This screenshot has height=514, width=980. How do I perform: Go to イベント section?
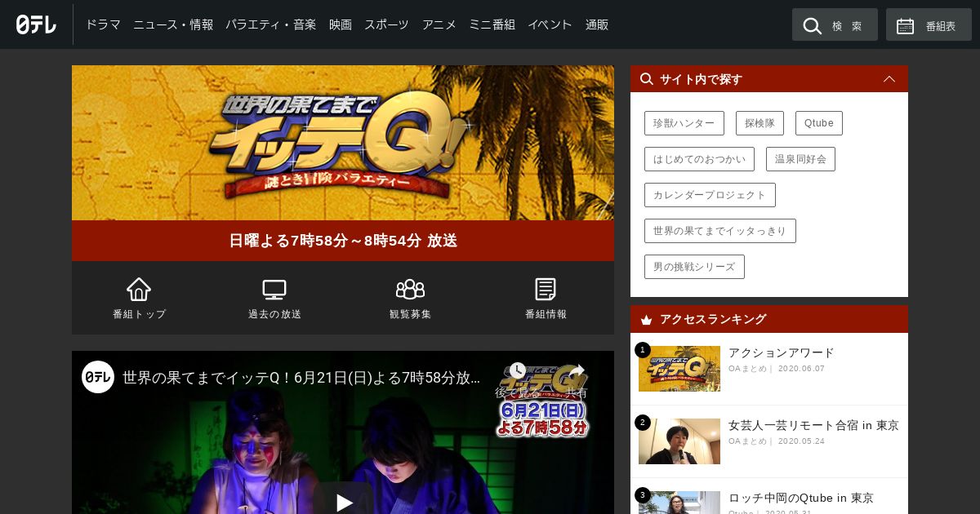pos(550,24)
